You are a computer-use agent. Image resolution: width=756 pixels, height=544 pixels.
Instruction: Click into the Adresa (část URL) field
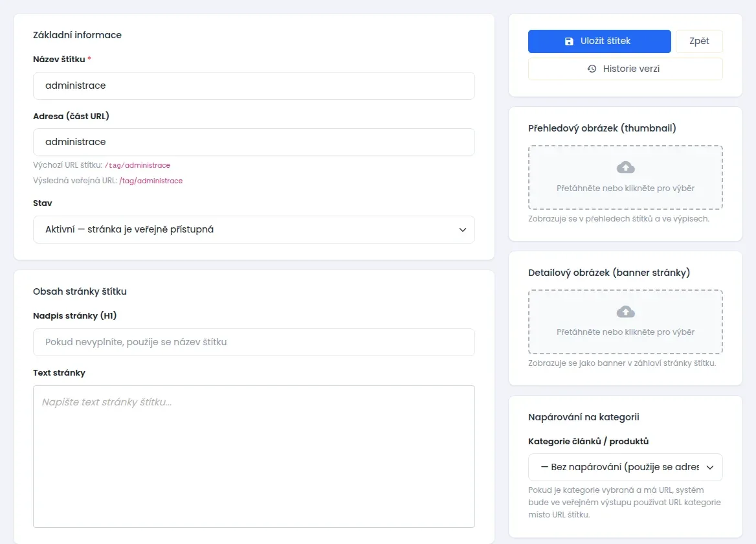tap(254, 142)
